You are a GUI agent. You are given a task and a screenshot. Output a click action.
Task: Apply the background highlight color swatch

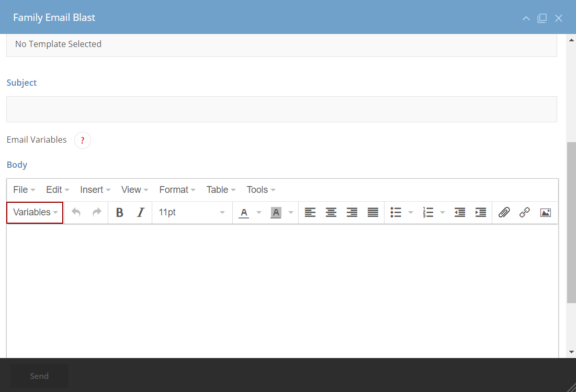[276, 212]
